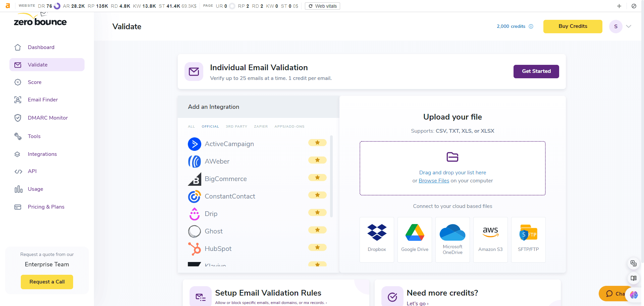Click the Request a Call button
Viewport: 644px width, 306px height.
coord(47,282)
